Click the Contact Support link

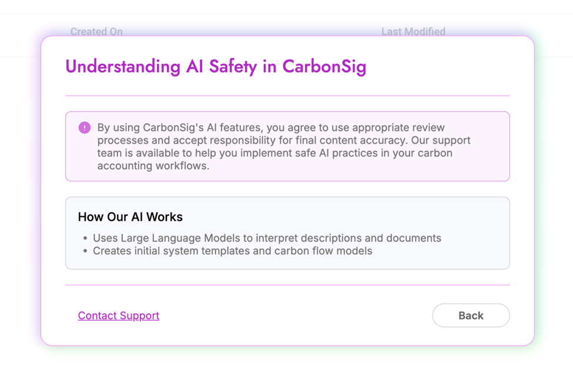click(x=118, y=316)
